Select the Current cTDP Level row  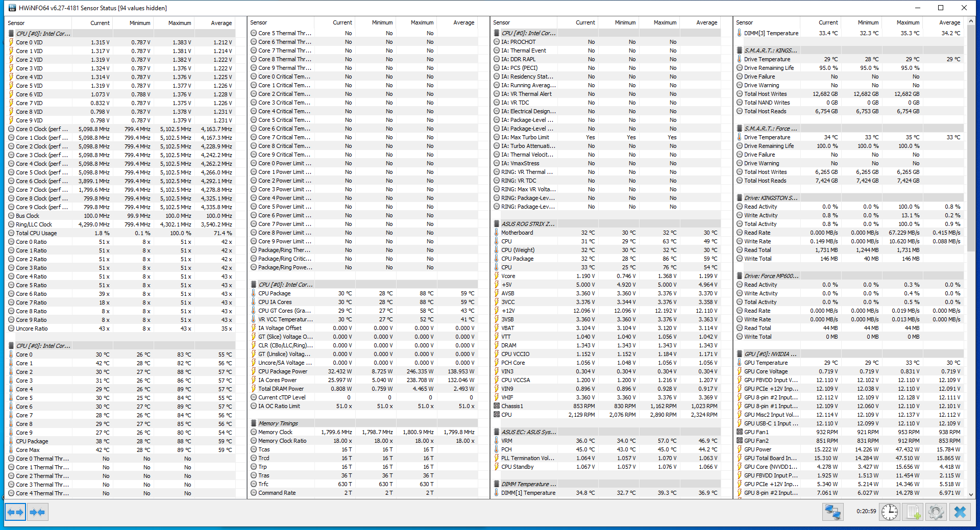click(363, 397)
